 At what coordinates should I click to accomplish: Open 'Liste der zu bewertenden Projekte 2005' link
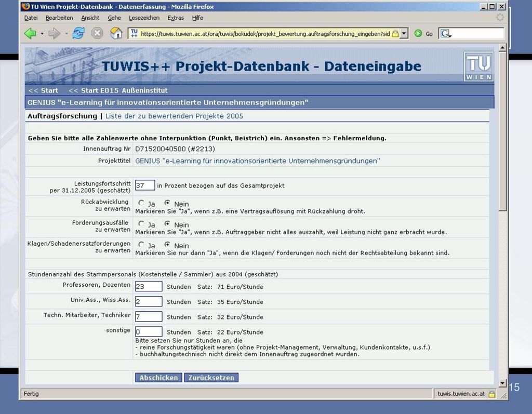pyautogui.click(x=174, y=116)
